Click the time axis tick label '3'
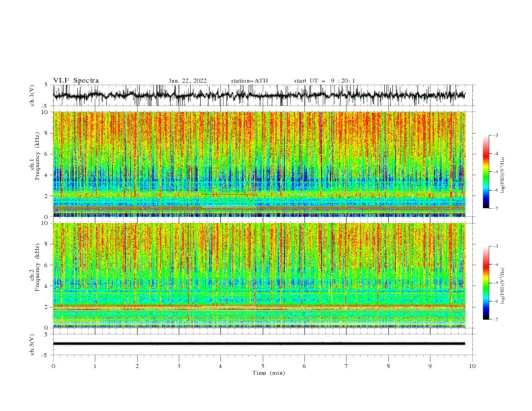Viewport: 532px width, 411px height. click(179, 366)
